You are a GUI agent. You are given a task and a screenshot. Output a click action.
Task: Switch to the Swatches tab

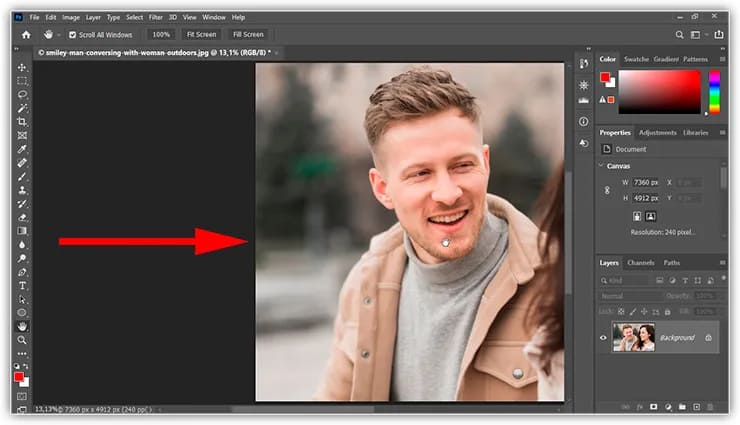[x=636, y=59]
